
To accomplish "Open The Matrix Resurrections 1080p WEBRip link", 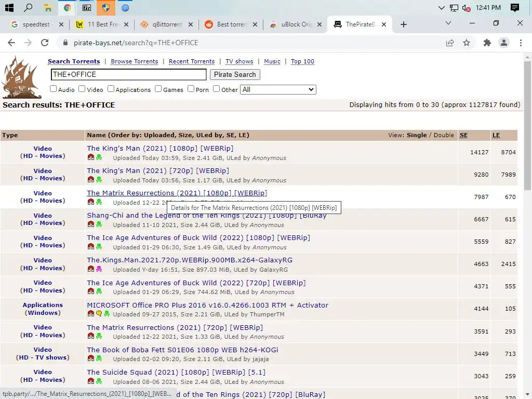I will click(x=177, y=193).
